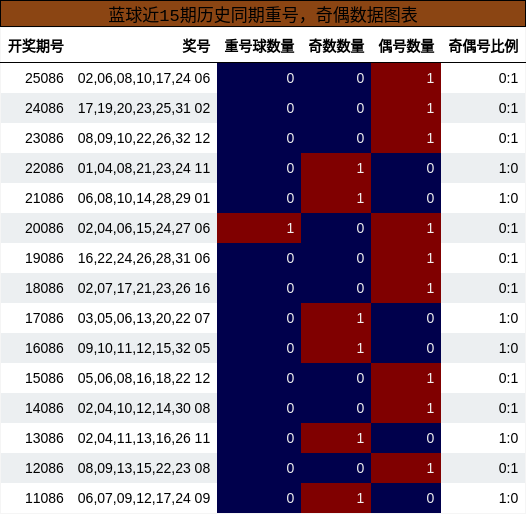Select the 偶号数量 column header
526x514 pixels.
coord(406,46)
